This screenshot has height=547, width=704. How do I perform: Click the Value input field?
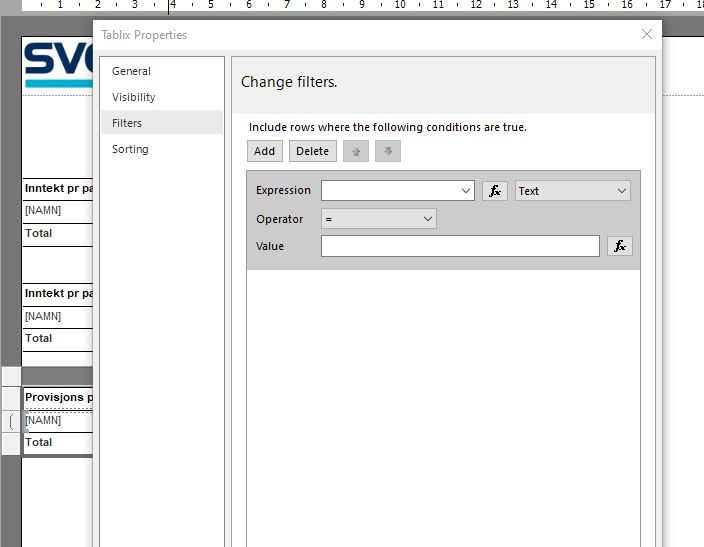coord(460,246)
